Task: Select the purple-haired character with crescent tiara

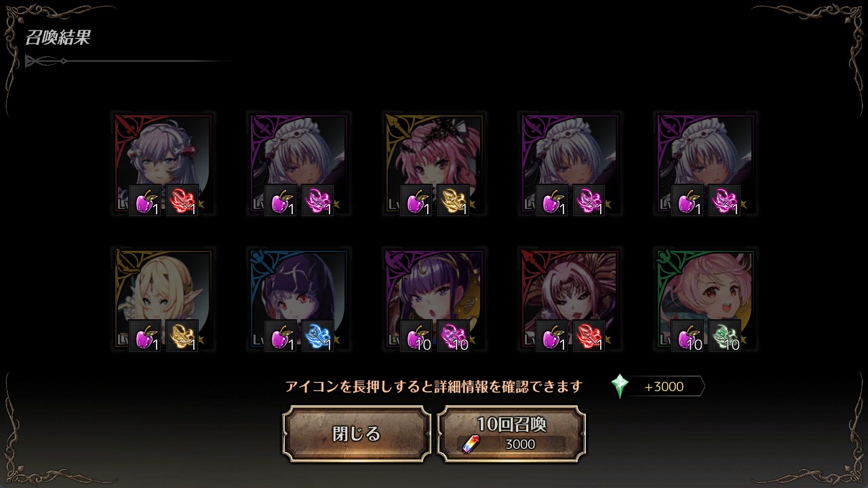Action: click(434, 299)
